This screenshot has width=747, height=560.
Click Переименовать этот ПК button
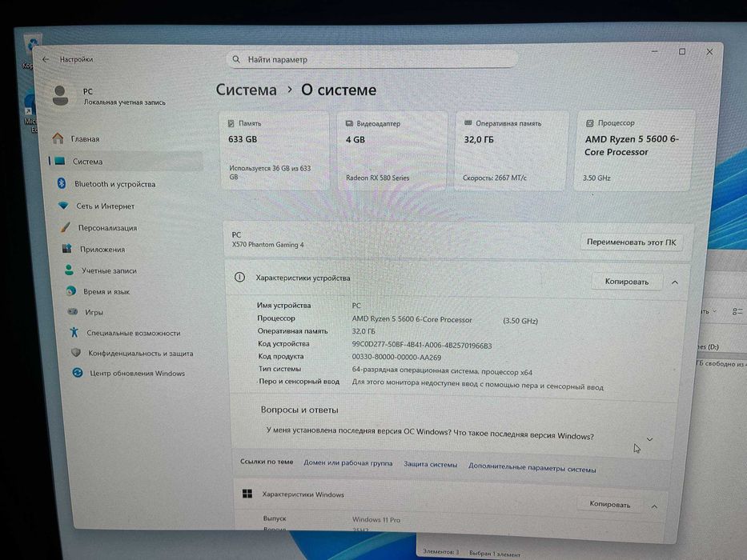pyautogui.click(x=631, y=242)
